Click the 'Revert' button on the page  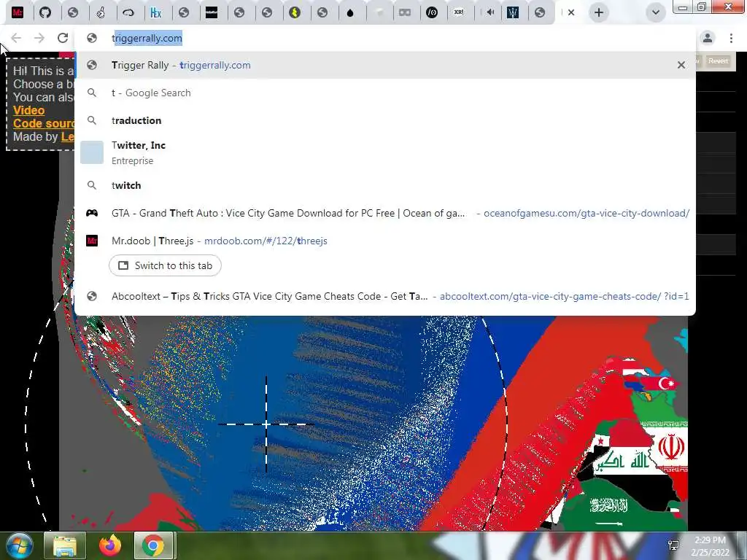(x=718, y=61)
